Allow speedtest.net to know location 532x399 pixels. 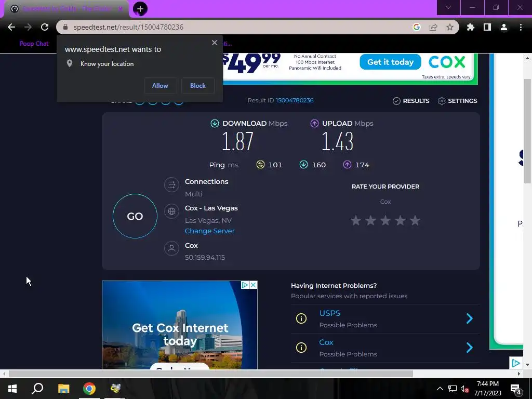(x=160, y=86)
